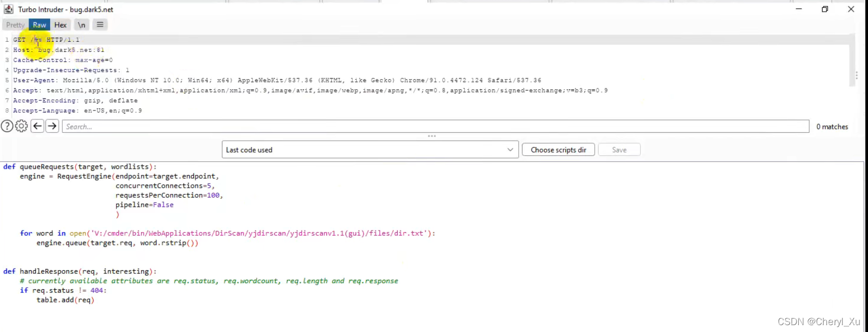
Task: Go to previous search match arrow
Action: (37, 126)
